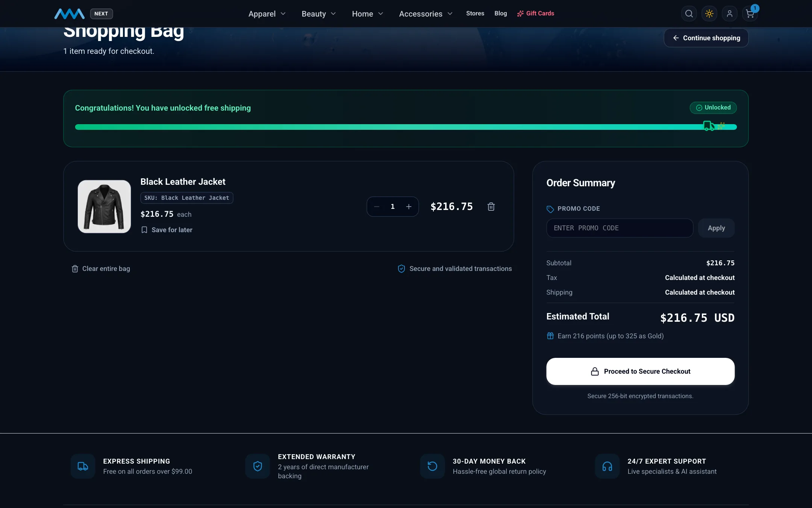Toggle light theme with sun icon
The image size is (812, 508).
[x=709, y=14]
